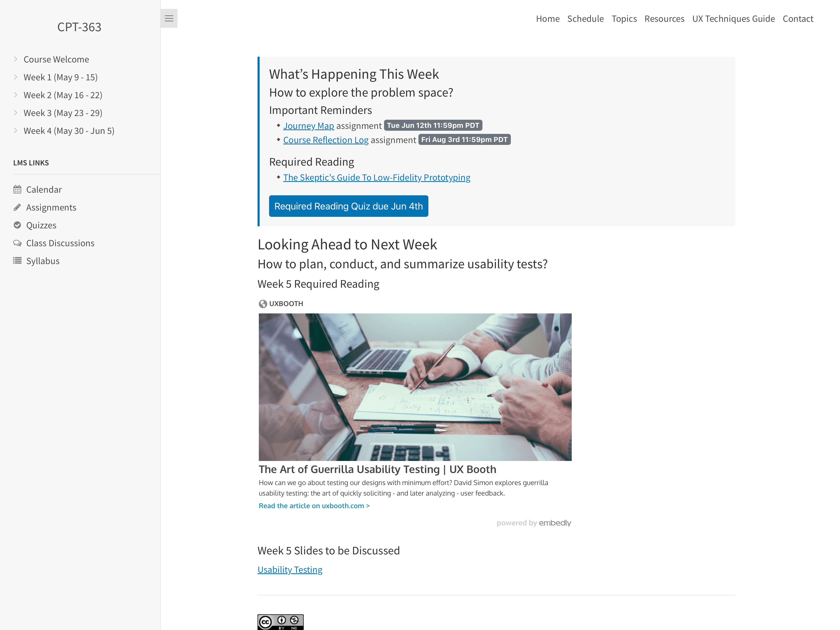Click the Quizzes icon in sidebar
840x630 pixels.
tap(18, 224)
